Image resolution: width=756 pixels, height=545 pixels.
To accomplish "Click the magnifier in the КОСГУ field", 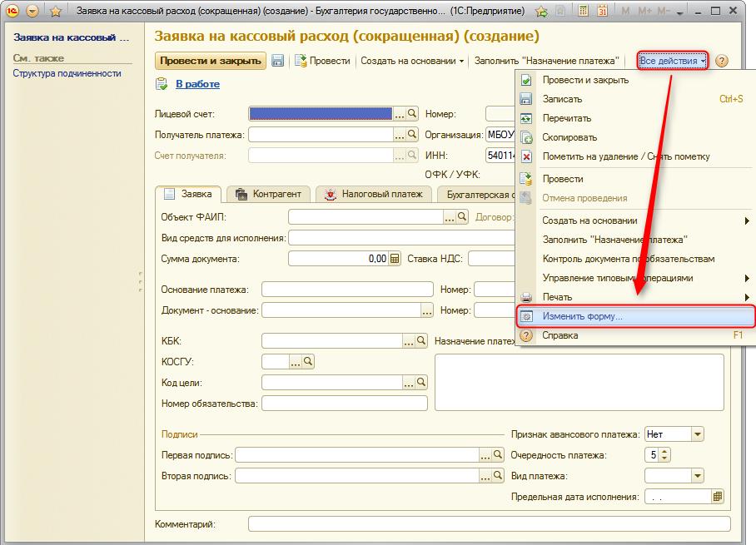I will coord(308,361).
